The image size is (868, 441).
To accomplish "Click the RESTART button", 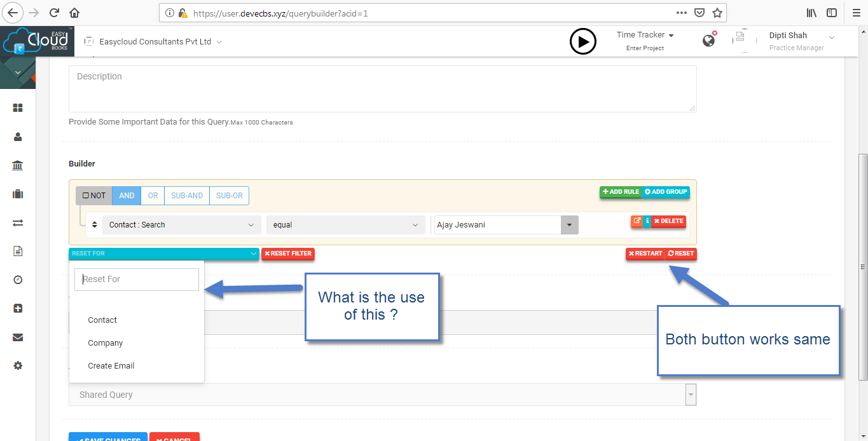I will [645, 254].
